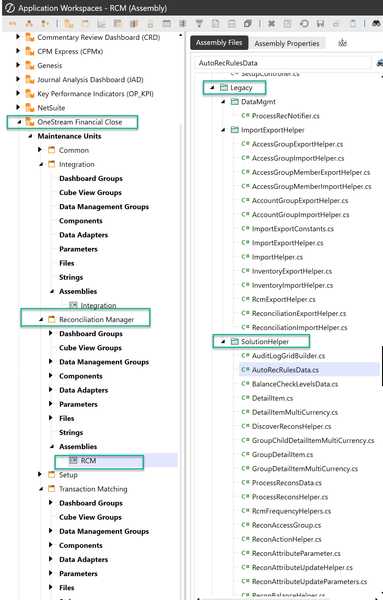The image size is (383, 600).
Task: Click the funnel filter icon in toolbar
Action: tap(199, 24)
